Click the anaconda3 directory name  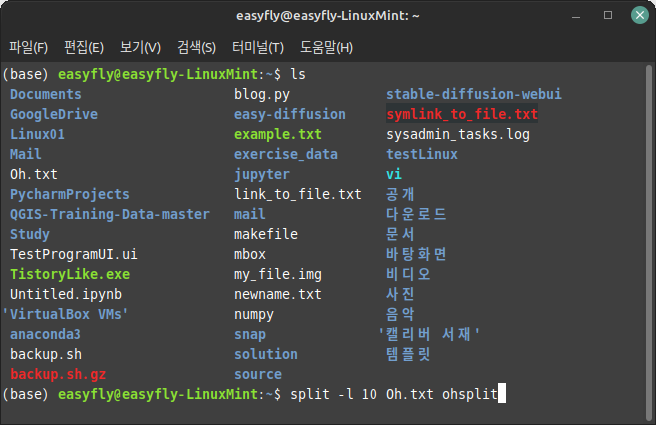click(x=45, y=334)
